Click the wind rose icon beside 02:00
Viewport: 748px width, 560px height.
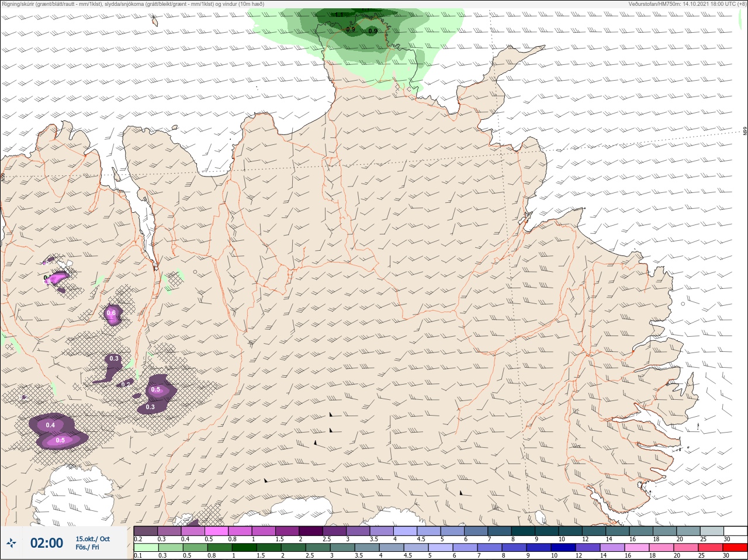[11, 543]
